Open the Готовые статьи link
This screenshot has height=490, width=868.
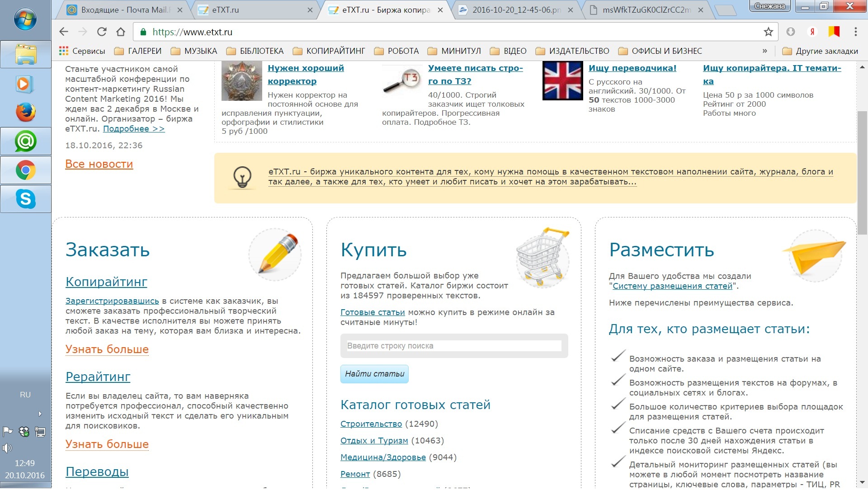[373, 312]
